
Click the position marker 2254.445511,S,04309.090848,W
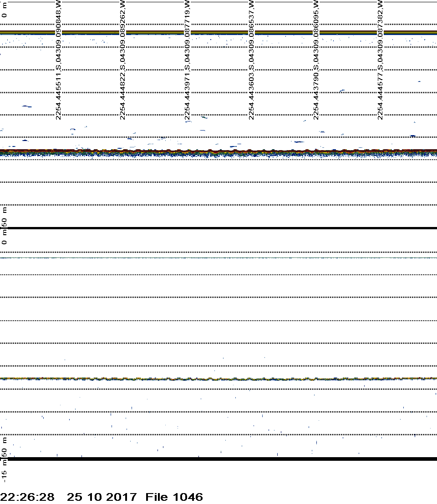coord(59,60)
